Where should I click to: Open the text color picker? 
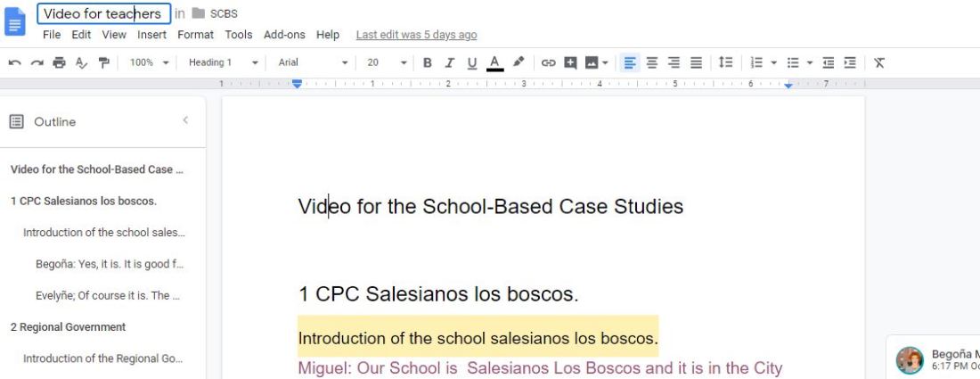494,62
